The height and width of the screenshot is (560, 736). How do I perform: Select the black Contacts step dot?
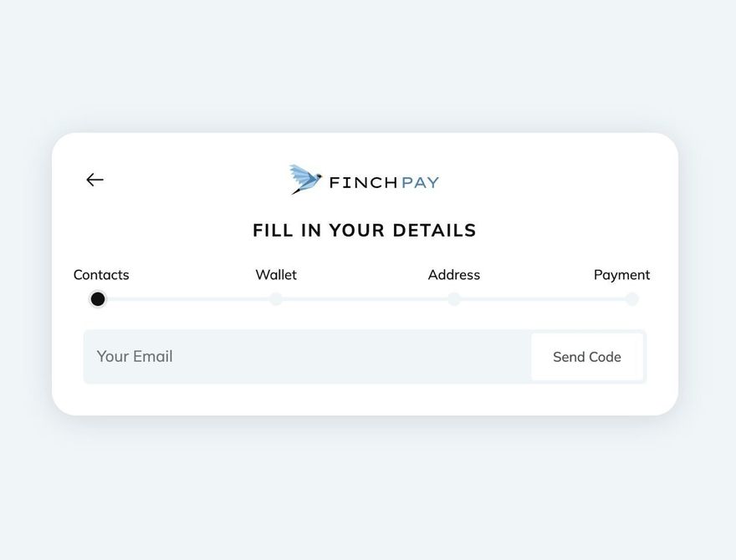point(98,299)
